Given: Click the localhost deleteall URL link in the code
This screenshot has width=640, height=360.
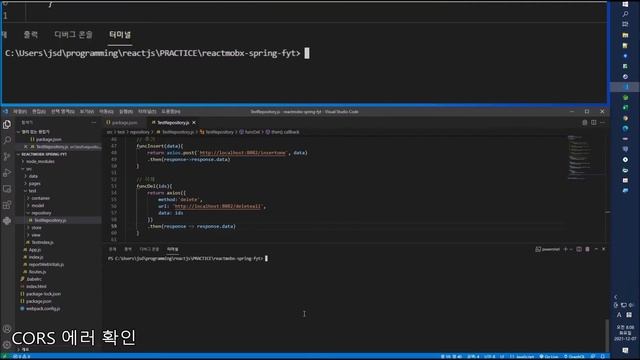Looking at the screenshot, I should pos(218,206).
